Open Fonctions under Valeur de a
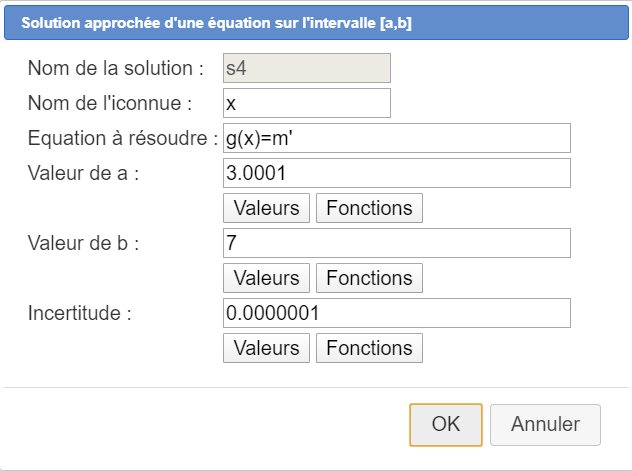632x471 pixels. point(369,208)
